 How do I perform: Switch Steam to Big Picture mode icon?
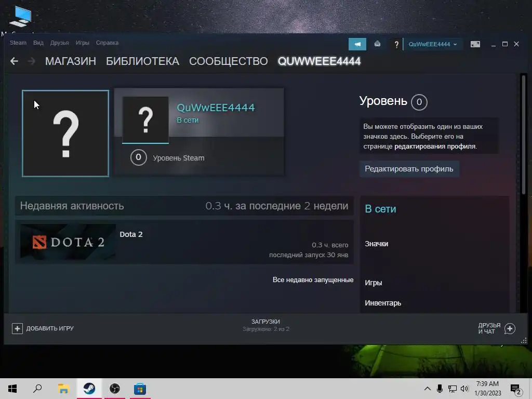click(475, 44)
